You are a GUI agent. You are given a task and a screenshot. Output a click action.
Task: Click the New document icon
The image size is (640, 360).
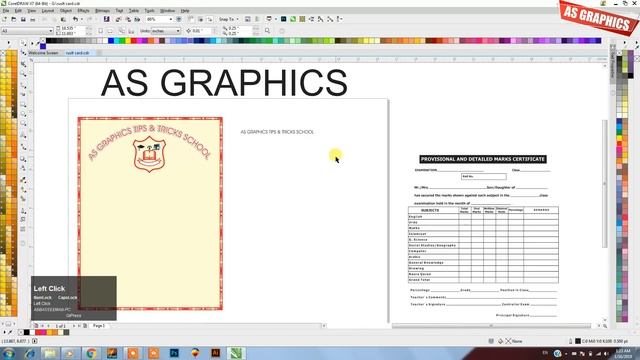[x=4, y=19]
